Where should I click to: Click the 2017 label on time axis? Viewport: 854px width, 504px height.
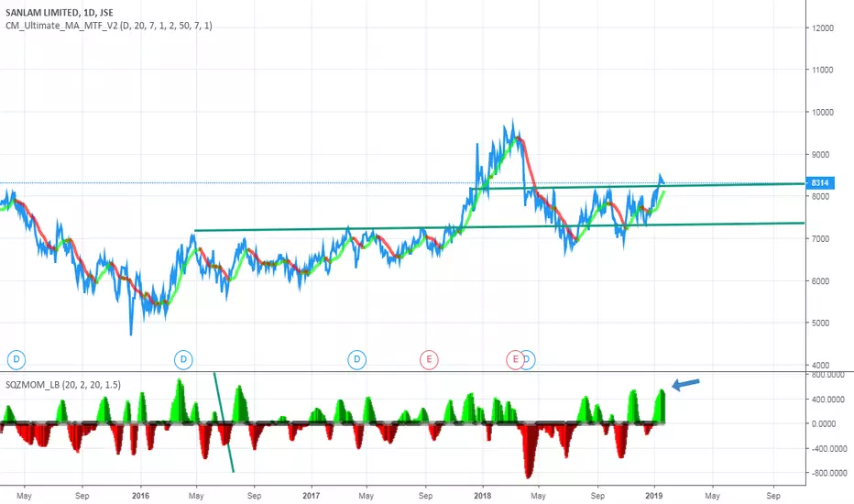(x=311, y=496)
